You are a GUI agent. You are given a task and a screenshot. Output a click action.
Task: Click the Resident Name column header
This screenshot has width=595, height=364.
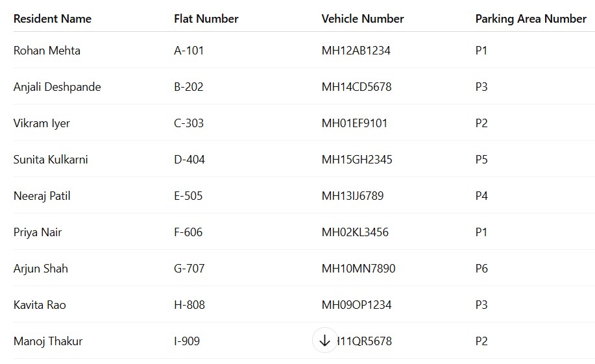(53, 19)
